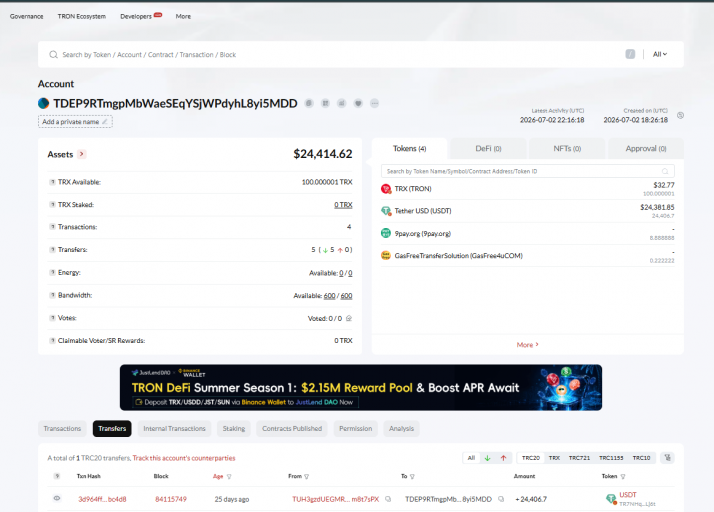Open the Assets arrow icon
Viewport: 714px width, 512px height.
[82, 154]
